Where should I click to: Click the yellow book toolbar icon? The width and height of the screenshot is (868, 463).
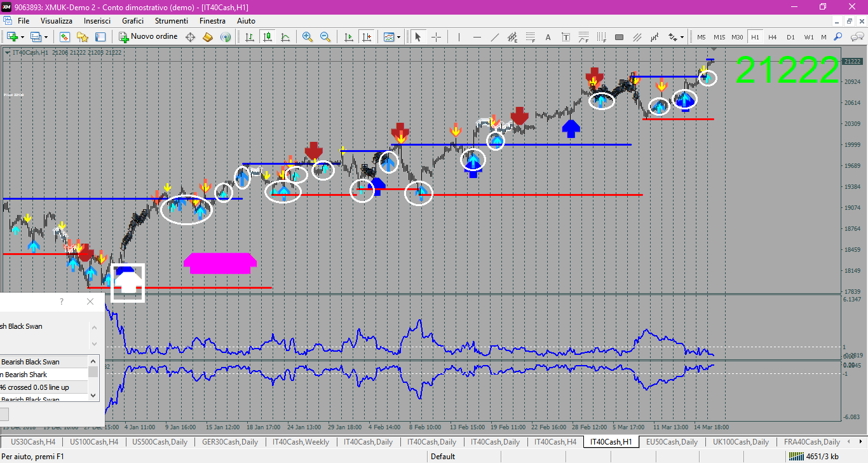coord(208,37)
